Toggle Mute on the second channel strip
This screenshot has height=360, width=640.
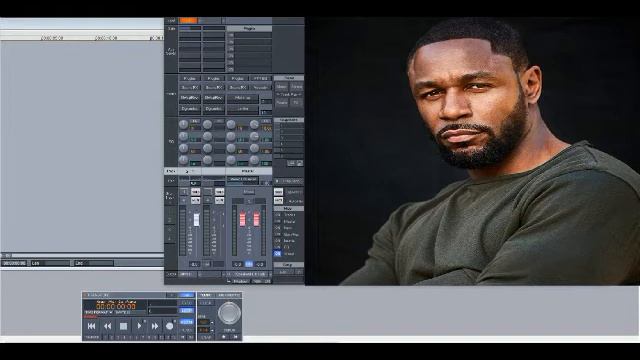220,200
